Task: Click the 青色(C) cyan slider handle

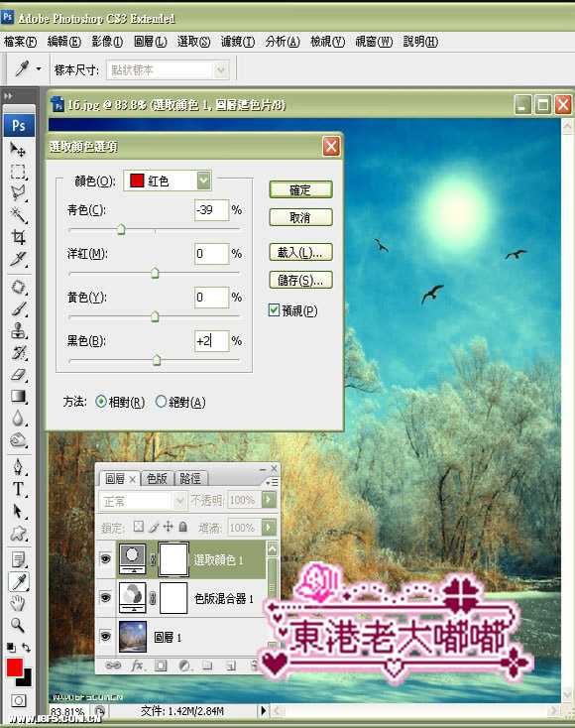Action: (x=121, y=229)
